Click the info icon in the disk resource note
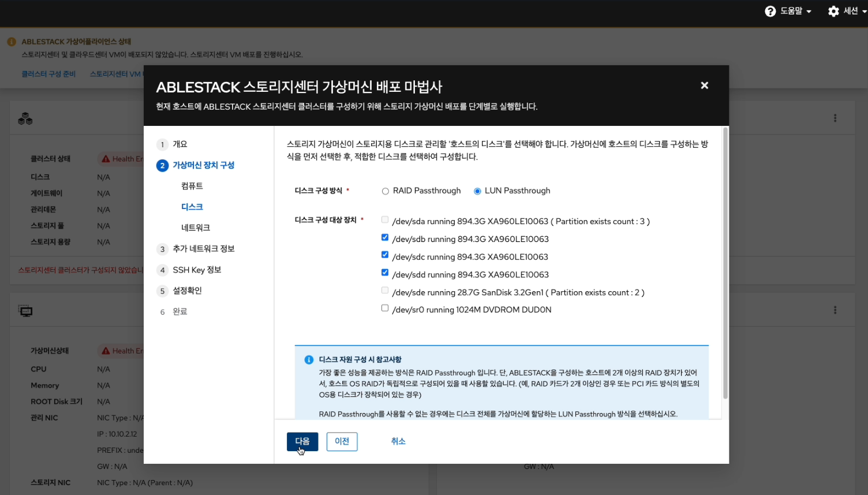Viewport: 868px width, 495px height. pyautogui.click(x=309, y=360)
